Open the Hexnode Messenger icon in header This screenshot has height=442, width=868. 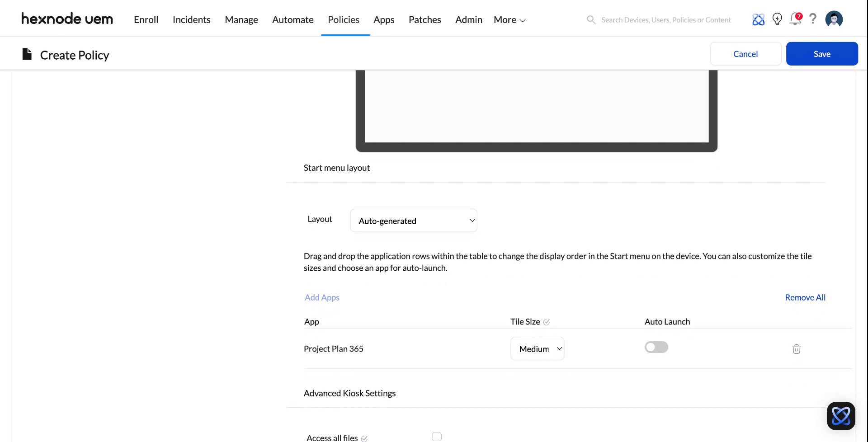tap(758, 19)
